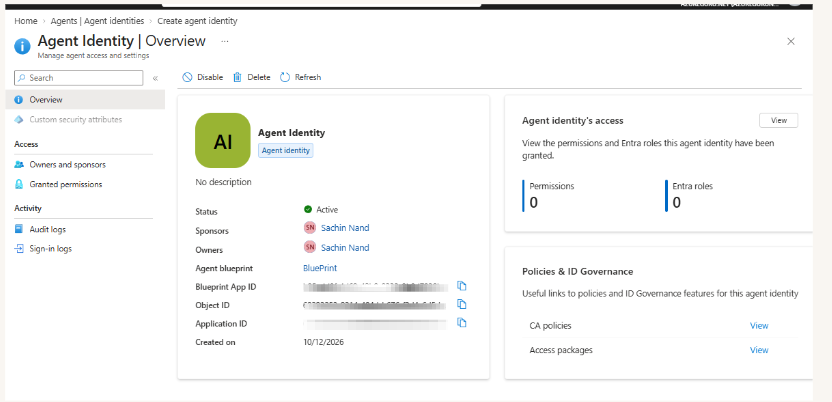Click the green AI avatar tile
The width and height of the screenshot is (832, 402).
[x=223, y=141]
